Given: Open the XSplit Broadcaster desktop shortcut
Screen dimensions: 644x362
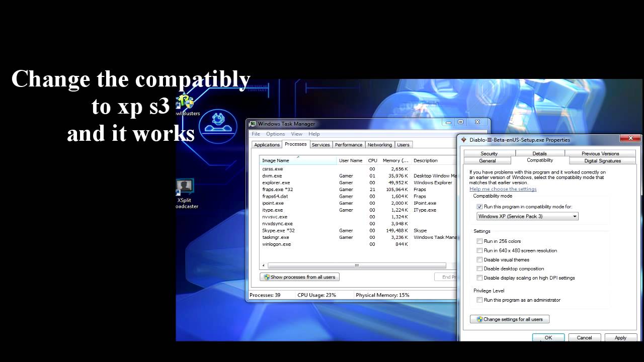Looking at the screenshot, I should pos(185,194).
